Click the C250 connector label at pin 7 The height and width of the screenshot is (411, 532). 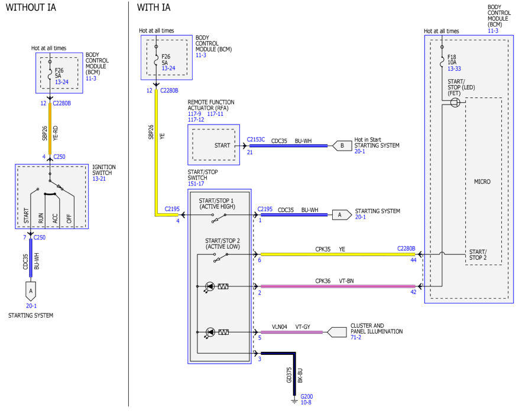pos(40,237)
